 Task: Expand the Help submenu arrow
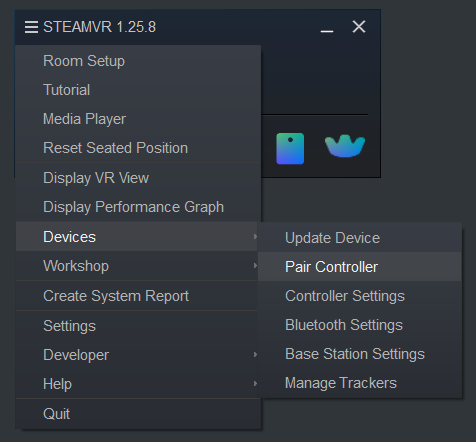(255, 383)
